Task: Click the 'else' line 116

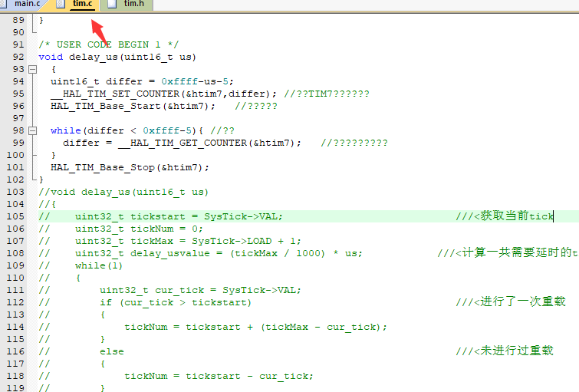Action: 112,351
